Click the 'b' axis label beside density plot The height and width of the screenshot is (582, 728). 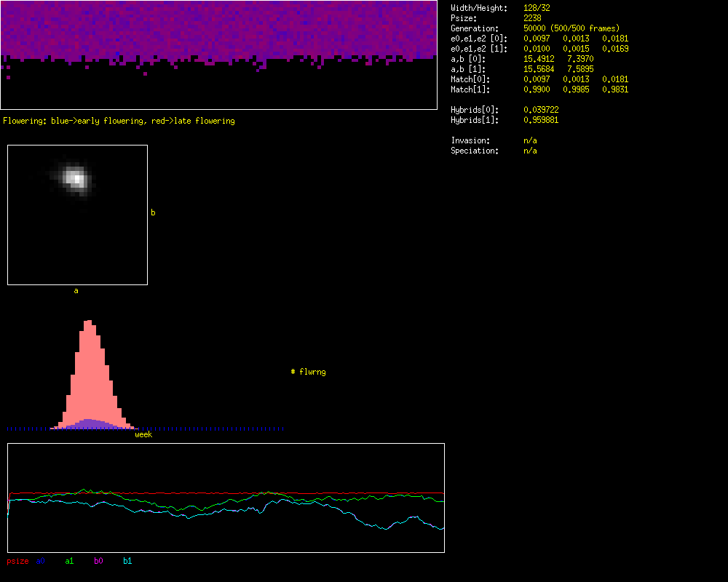[x=153, y=212]
